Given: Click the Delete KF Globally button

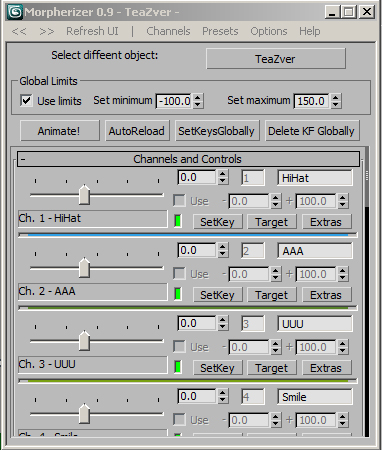Looking at the screenshot, I should 311,131.
